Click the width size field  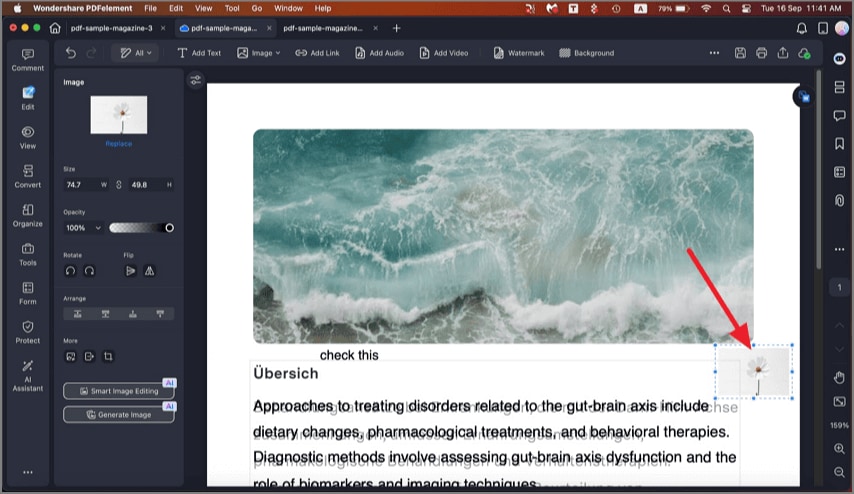86,185
